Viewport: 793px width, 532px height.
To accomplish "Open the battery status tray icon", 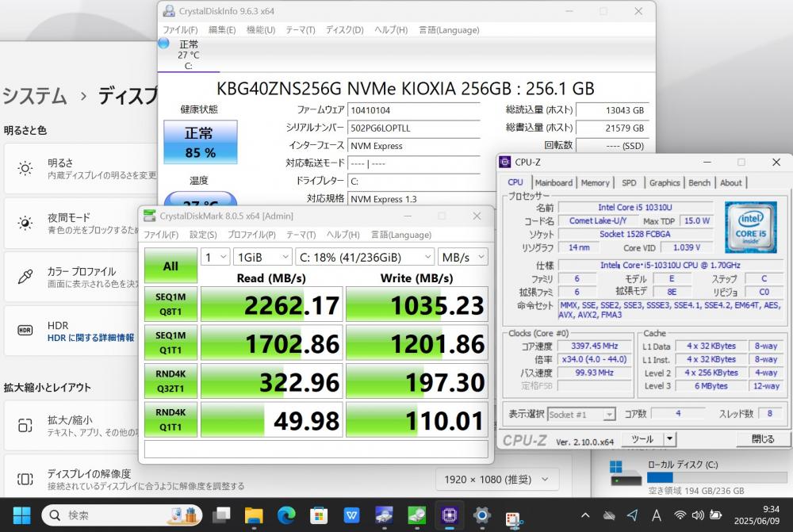I will click(715, 515).
